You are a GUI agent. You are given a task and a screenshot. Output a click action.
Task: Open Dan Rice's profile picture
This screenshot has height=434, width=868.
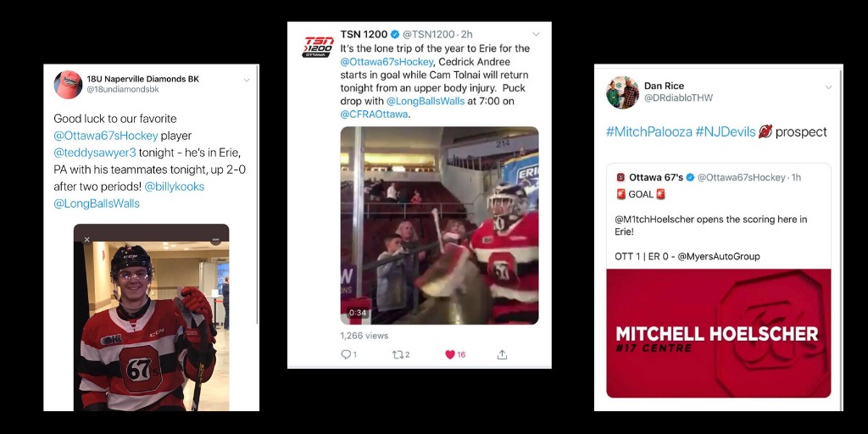click(x=622, y=92)
